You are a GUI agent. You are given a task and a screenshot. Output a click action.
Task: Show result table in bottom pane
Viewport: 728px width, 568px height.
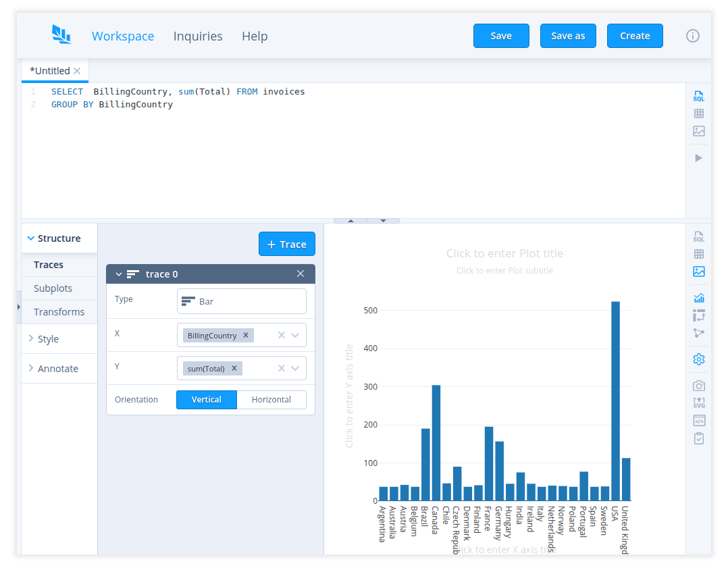click(698, 254)
